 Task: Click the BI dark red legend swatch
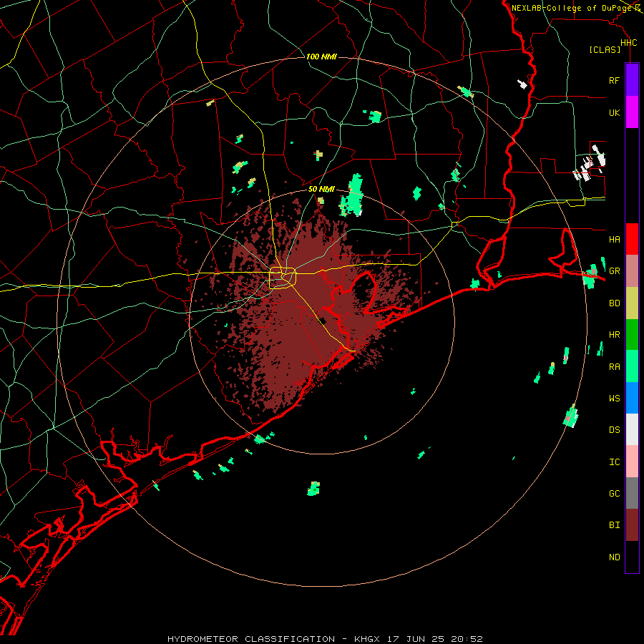632,525
